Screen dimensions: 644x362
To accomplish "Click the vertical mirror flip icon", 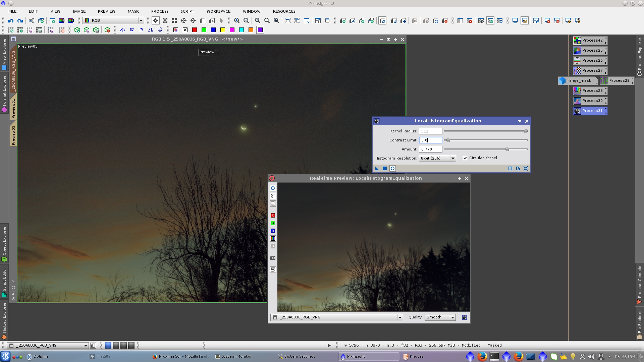I will click(x=160, y=30).
